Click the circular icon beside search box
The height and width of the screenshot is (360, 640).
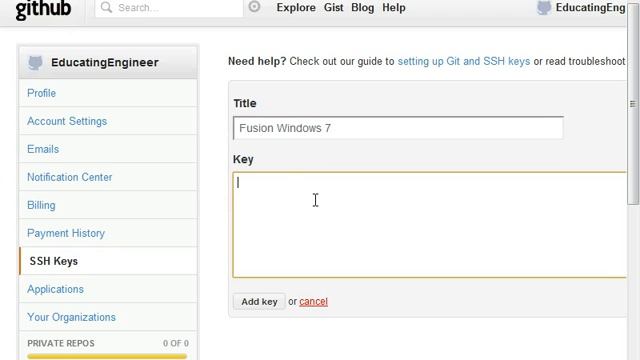click(x=254, y=7)
